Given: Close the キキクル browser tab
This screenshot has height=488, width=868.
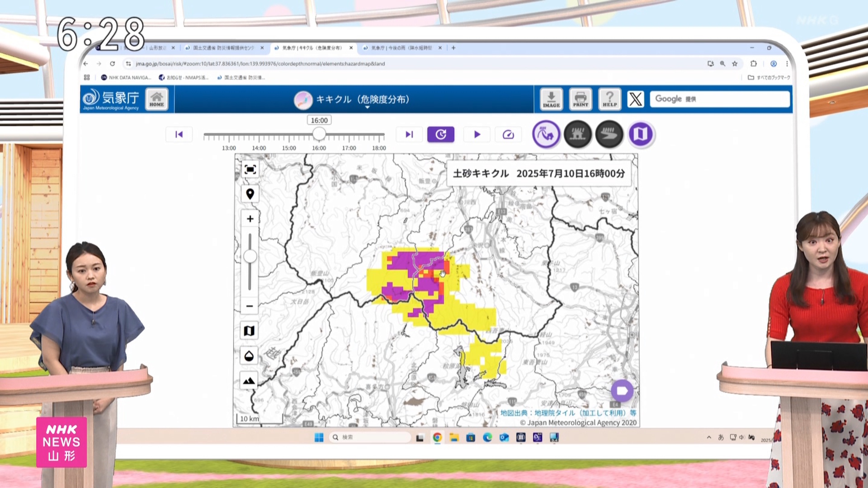Looking at the screenshot, I should point(351,47).
